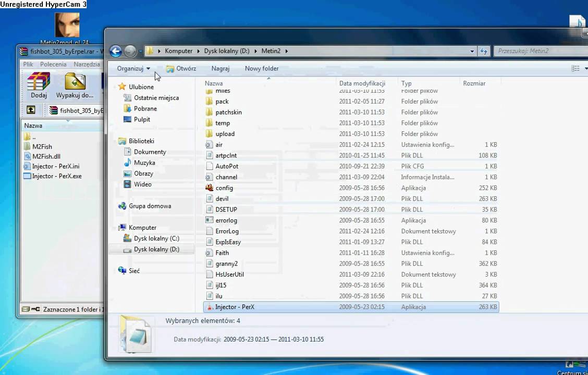The width and height of the screenshot is (588, 375).
Task: Select the DSETUP file icon
Action: pyautogui.click(x=209, y=209)
